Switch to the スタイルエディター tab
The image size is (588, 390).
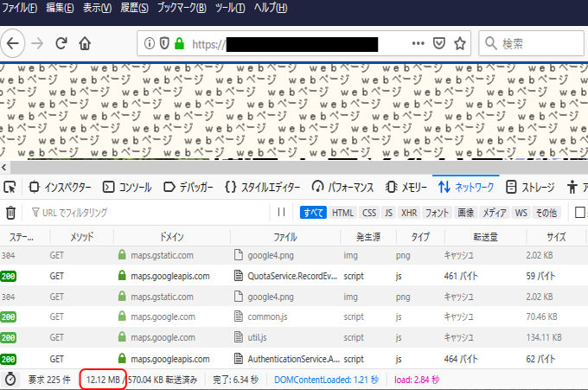pyautogui.click(x=263, y=187)
